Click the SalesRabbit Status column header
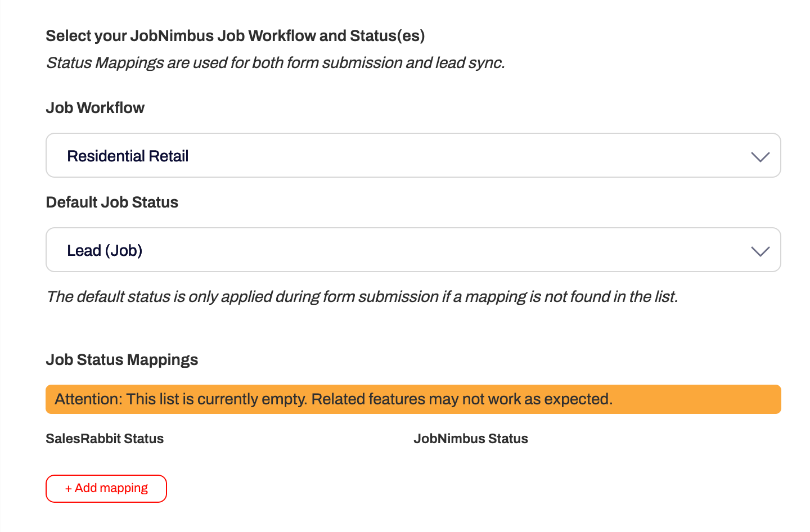This screenshot has width=810, height=532. click(105, 439)
